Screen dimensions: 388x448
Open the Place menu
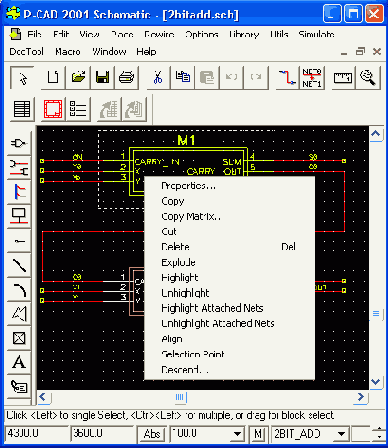[x=122, y=34]
